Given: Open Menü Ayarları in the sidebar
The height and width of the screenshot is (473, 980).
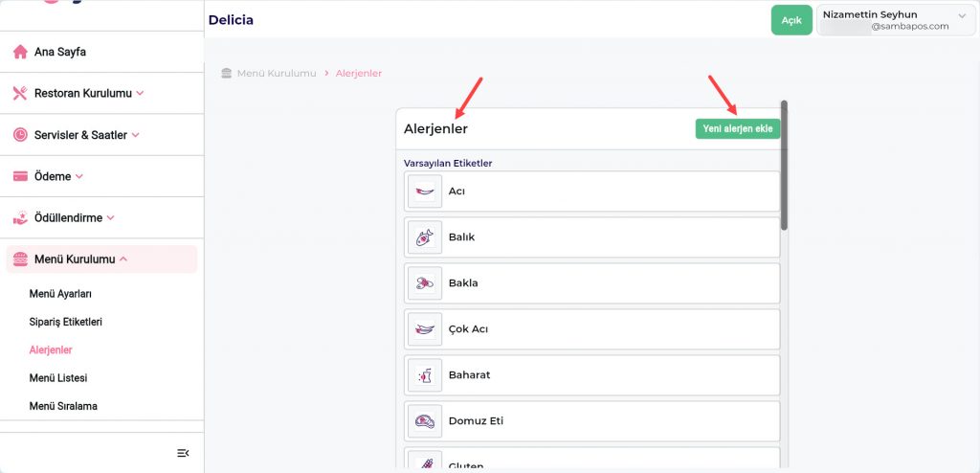Looking at the screenshot, I should (60, 294).
